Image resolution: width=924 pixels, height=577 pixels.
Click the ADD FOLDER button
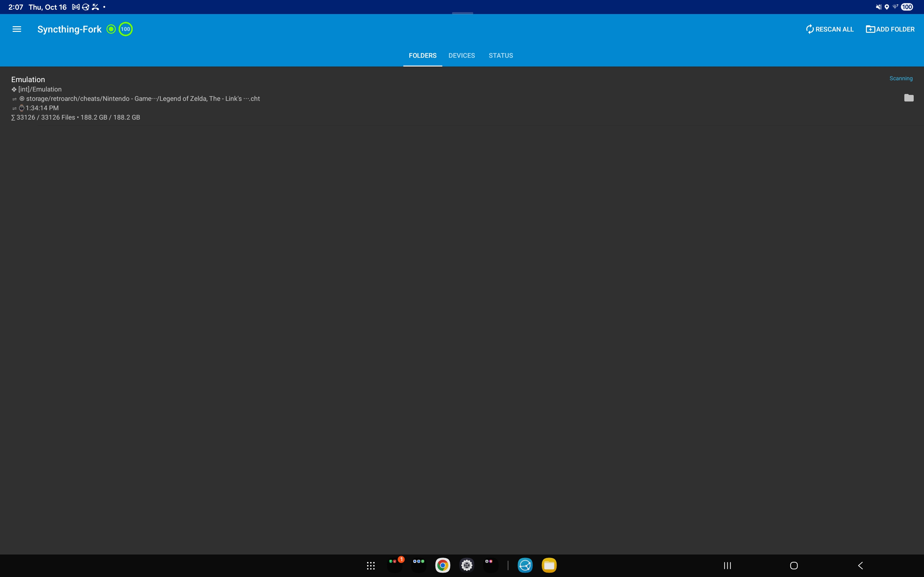coord(890,29)
